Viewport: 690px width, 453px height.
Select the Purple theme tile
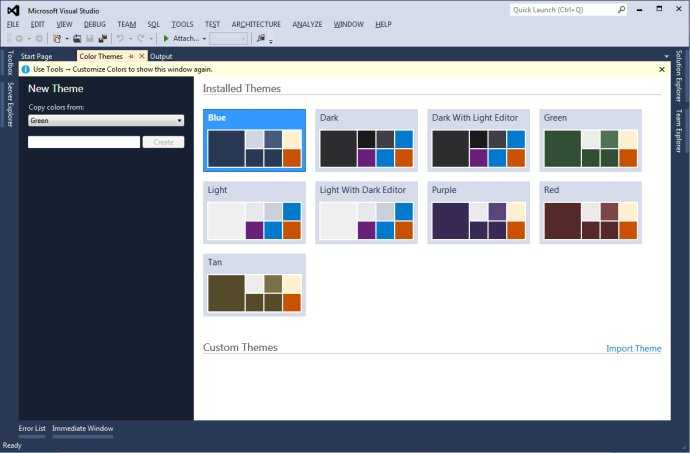[x=478, y=213]
